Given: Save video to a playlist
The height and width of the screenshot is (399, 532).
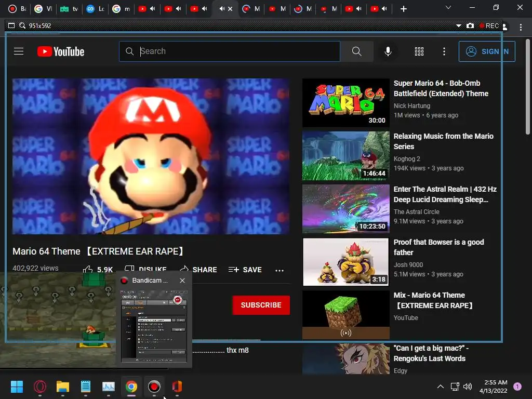Looking at the screenshot, I should tap(245, 270).
